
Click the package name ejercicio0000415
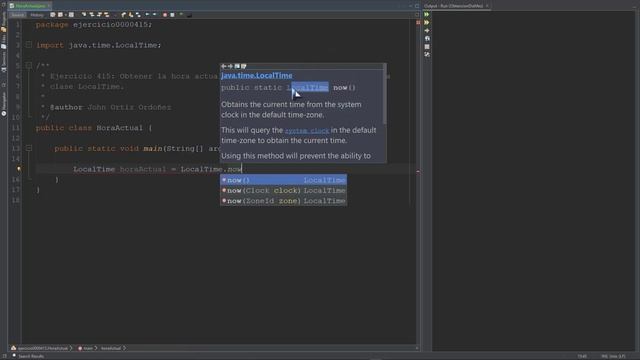click(112, 24)
